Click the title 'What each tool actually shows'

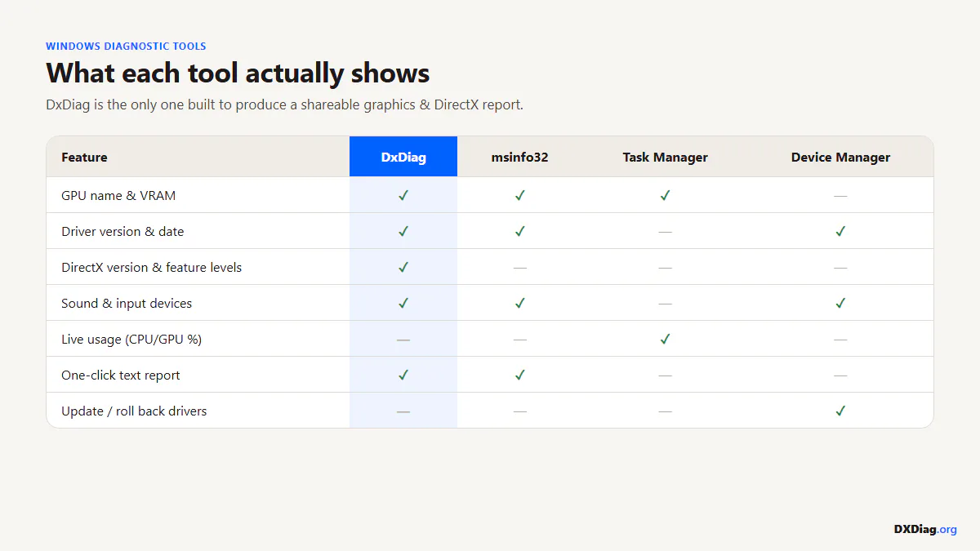[238, 73]
